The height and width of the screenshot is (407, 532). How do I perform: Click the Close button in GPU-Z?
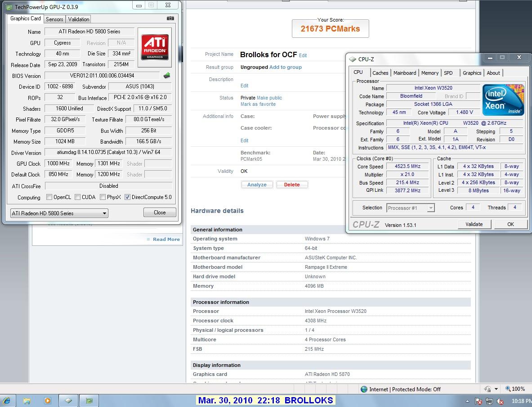point(160,213)
